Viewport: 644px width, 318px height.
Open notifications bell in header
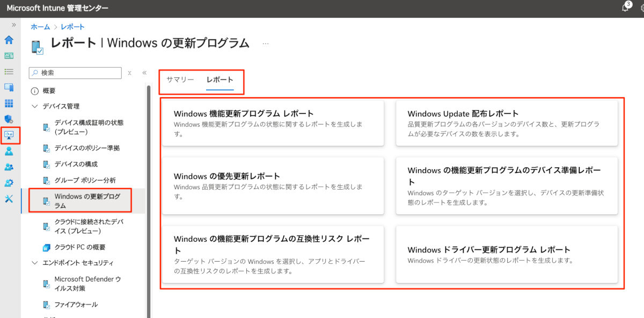tap(625, 8)
